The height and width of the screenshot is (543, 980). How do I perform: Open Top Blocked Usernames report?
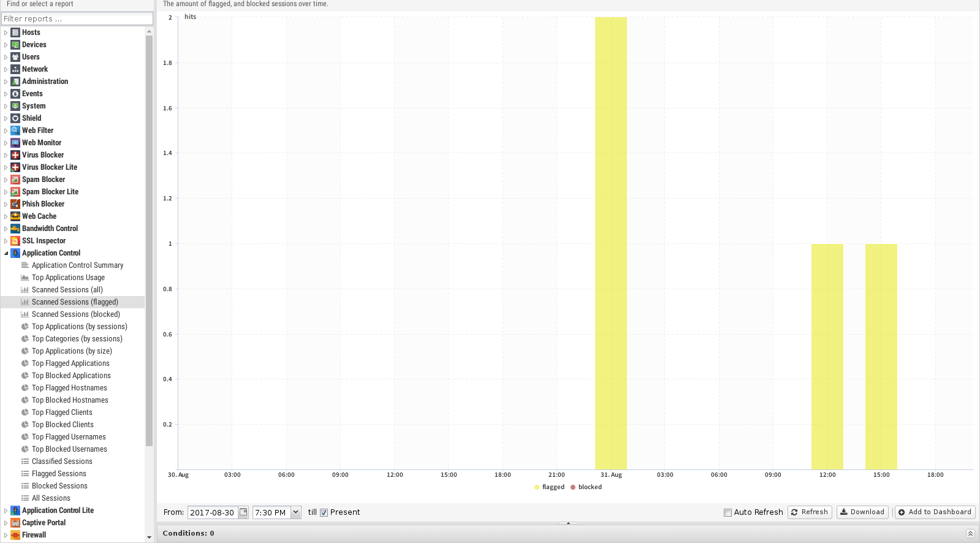(69, 449)
